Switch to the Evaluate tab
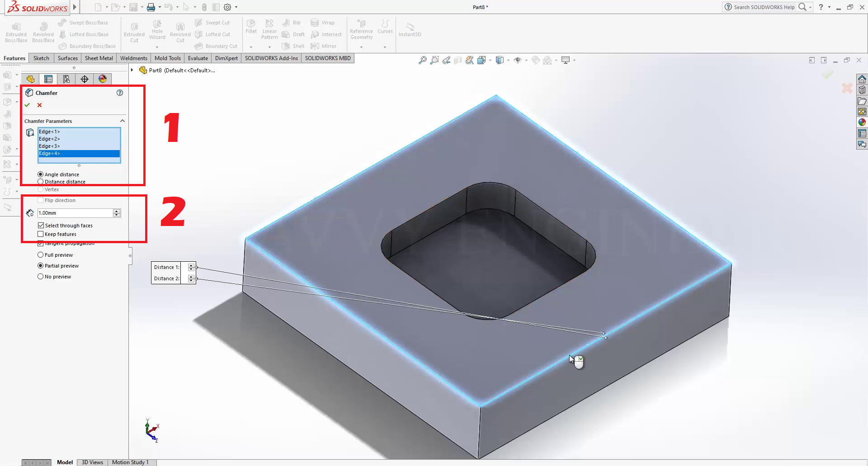 coord(198,58)
